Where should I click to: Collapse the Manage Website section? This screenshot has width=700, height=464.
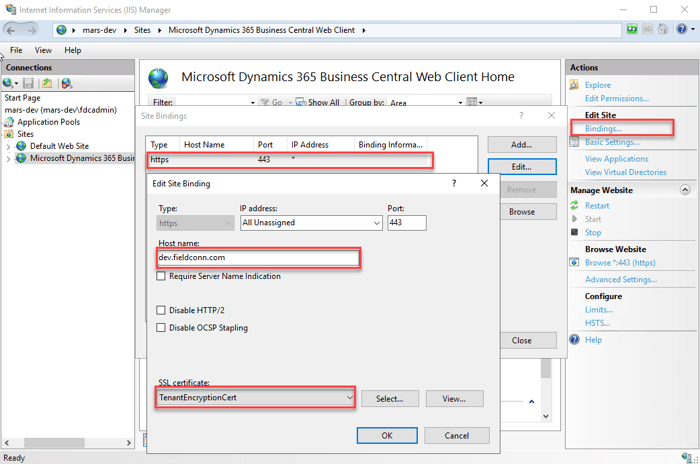click(x=684, y=189)
